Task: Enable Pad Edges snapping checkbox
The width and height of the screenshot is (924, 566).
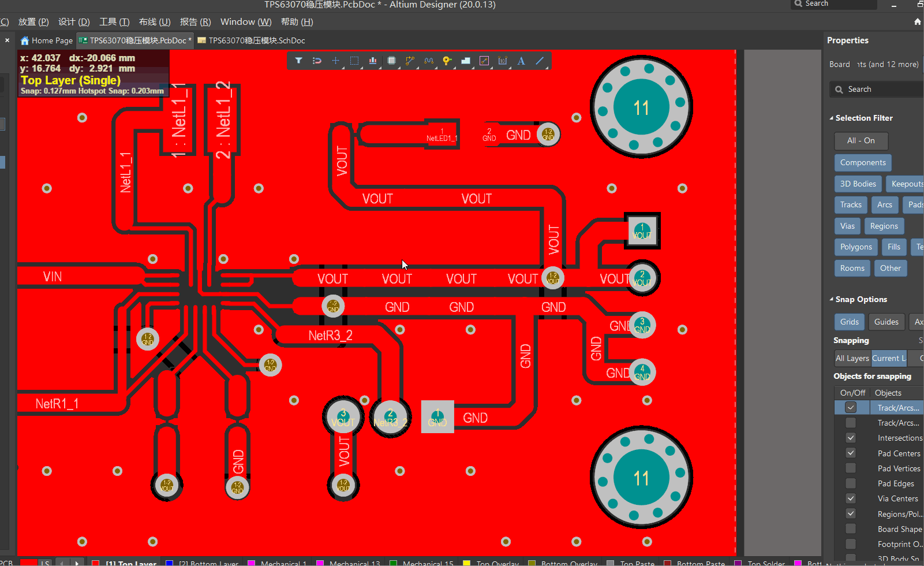Action: (x=851, y=483)
